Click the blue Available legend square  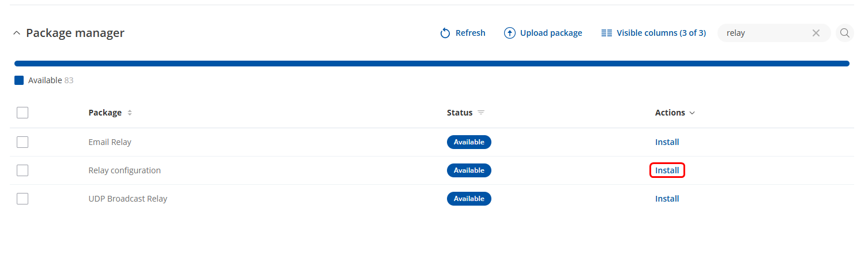(x=19, y=81)
